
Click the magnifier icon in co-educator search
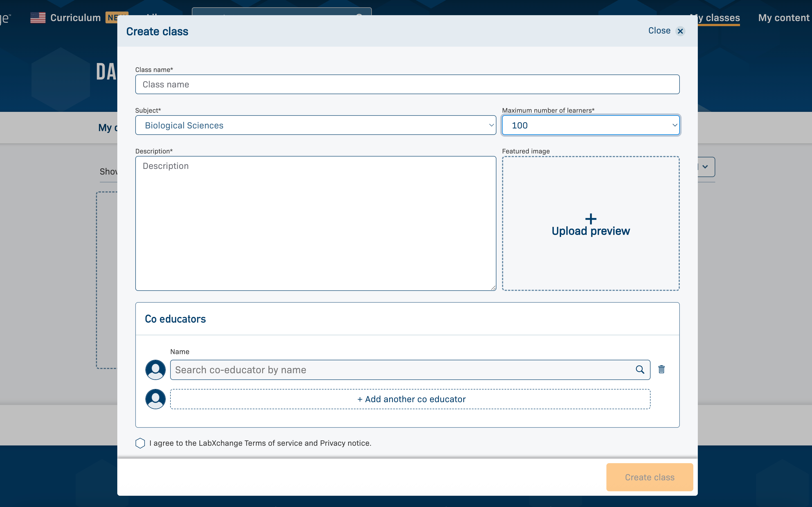[x=640, y=370]
